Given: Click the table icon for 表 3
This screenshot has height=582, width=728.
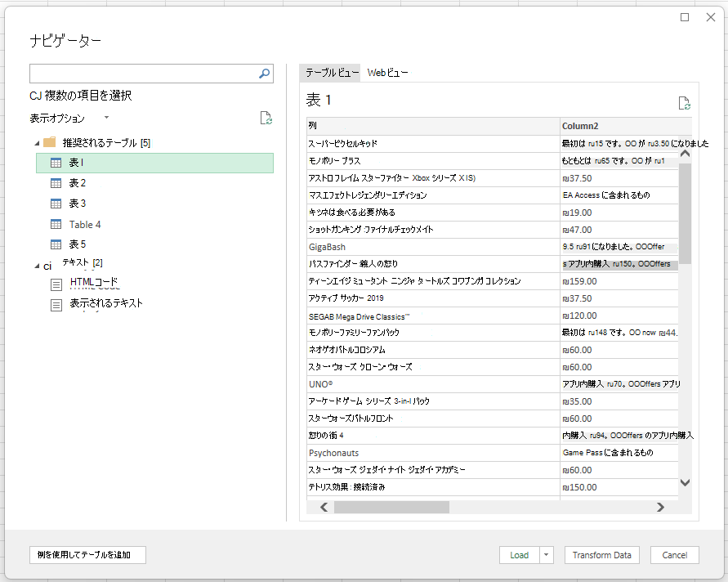Looking at the screenshot, I should click(56, 204).
